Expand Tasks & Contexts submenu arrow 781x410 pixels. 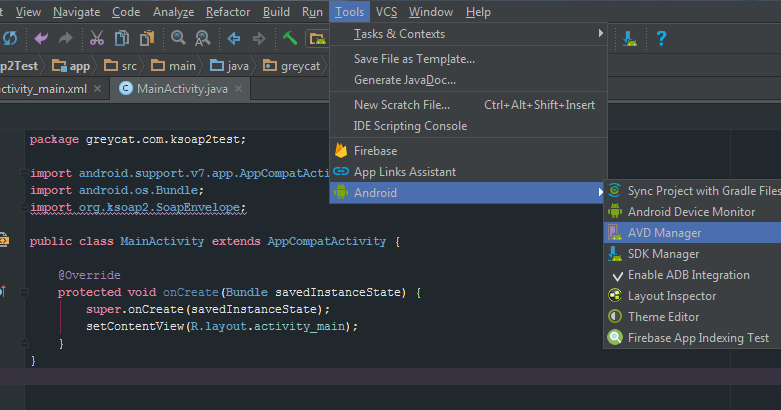[x=601, y=33]
